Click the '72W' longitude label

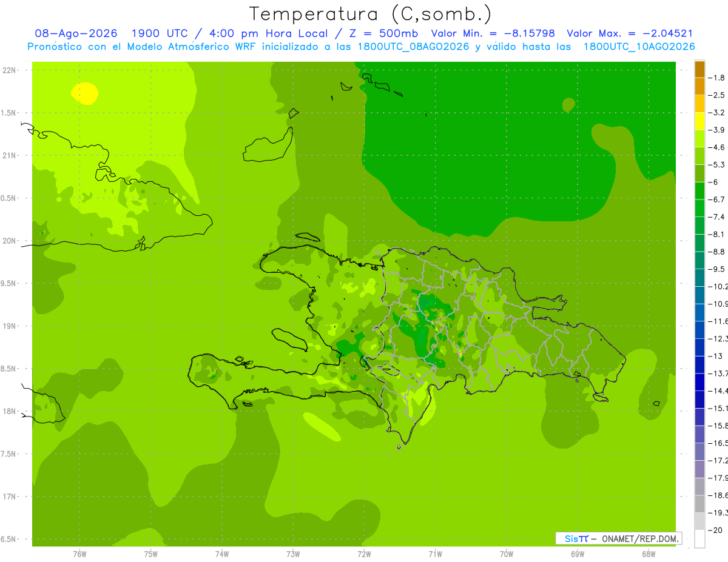tap(364, 554)
